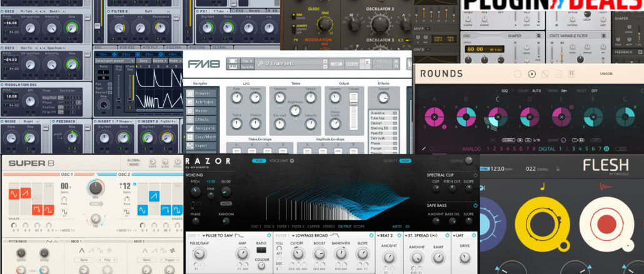Select FILTER 1 view tab in Razor display
644x274 pixels.
[284, 226]
